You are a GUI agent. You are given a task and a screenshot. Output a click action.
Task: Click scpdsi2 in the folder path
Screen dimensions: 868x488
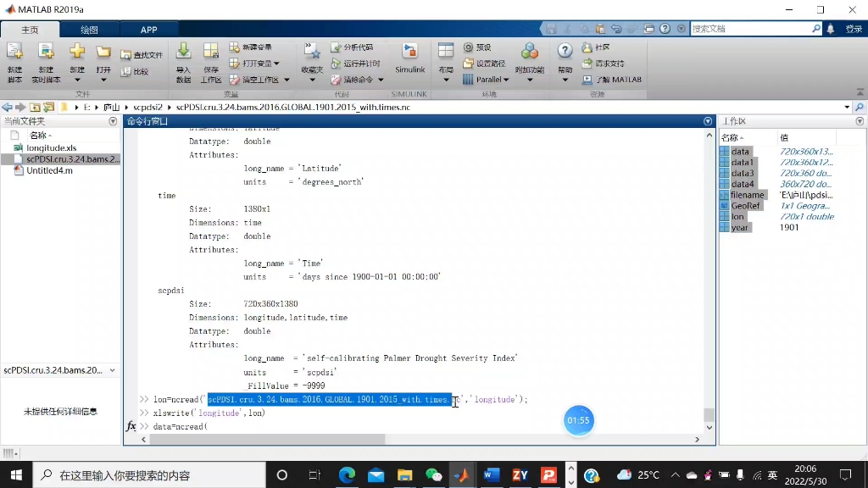[x=147, y=108]
